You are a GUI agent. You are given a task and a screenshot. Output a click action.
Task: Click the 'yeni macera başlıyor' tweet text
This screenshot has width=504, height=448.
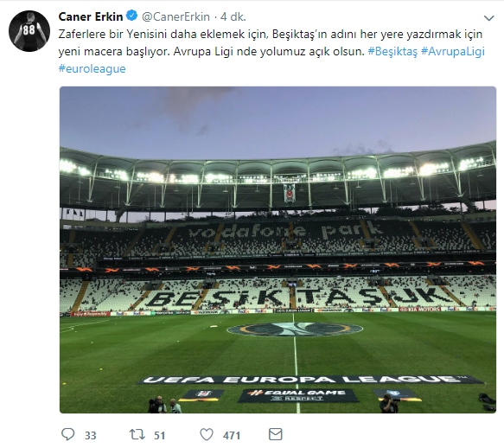tap(113, 52)
